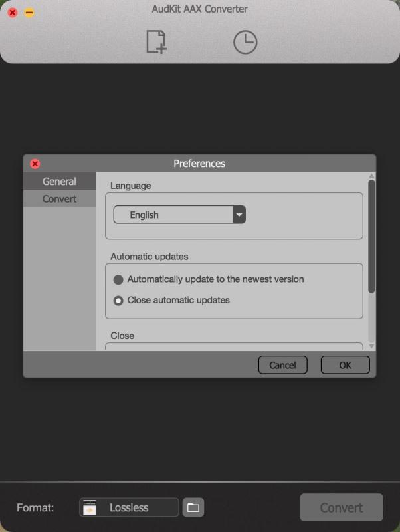Confirm preferences with OK button
400x532 pixels.
[345, 365]
